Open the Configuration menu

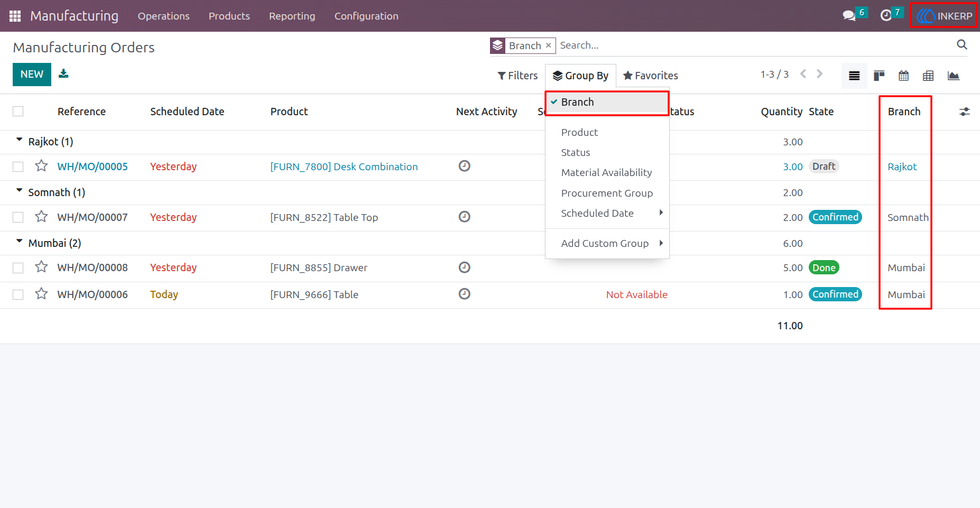(x=366, y=16)
